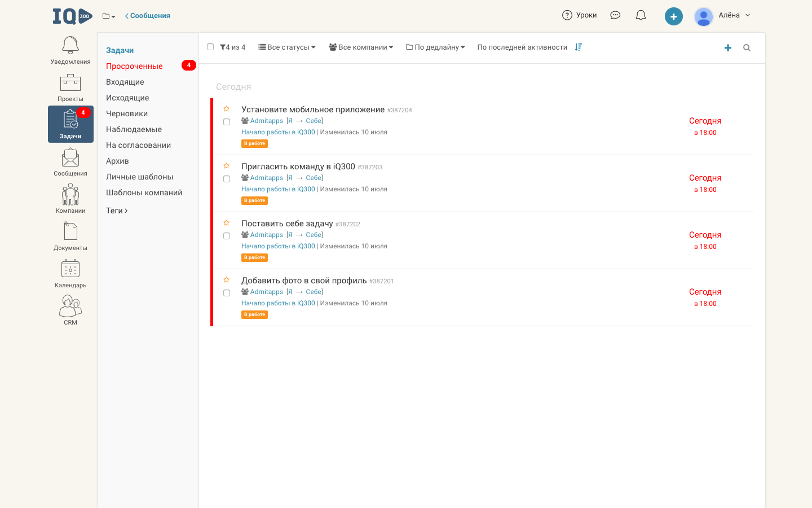
Task: Click Admitapps link under 'Добавить фото в свой профиль'
Action: click(267, 292)
